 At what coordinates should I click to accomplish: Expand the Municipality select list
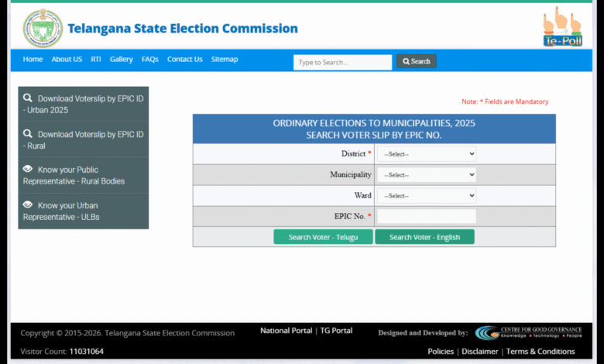(426, 175)
